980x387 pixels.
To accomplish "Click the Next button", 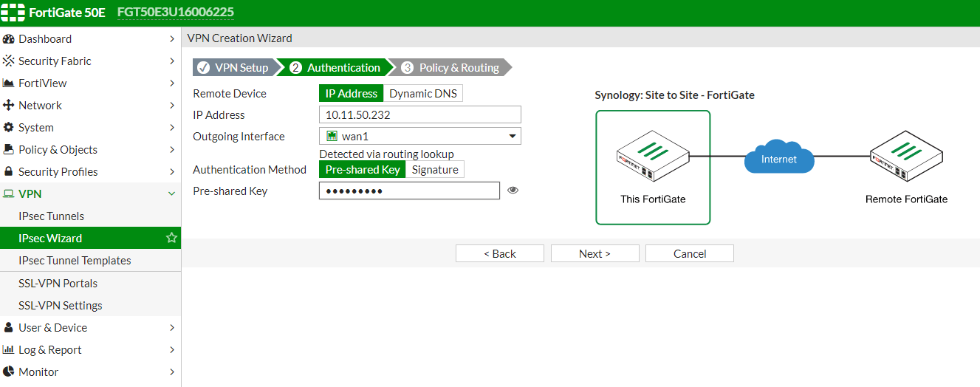I will (594, 253).
